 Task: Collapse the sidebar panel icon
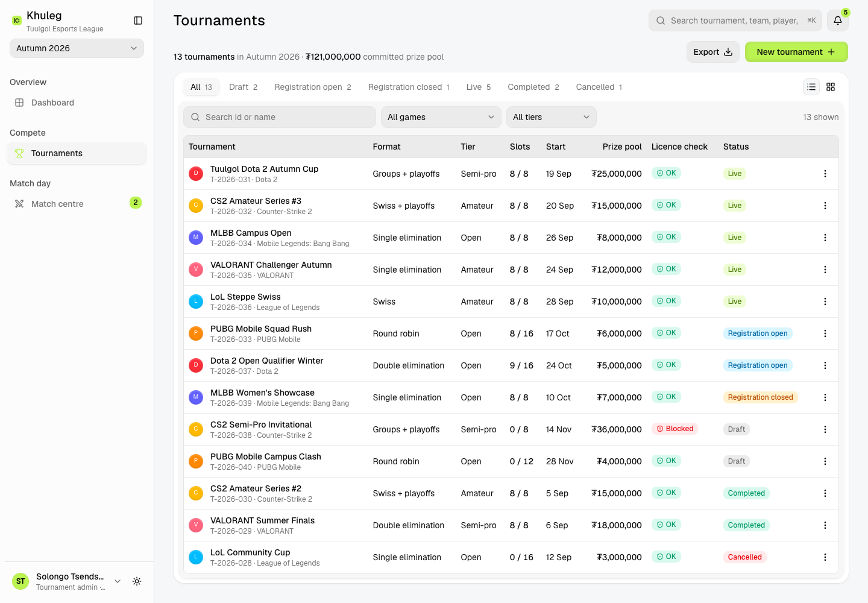tap(138, 21)
